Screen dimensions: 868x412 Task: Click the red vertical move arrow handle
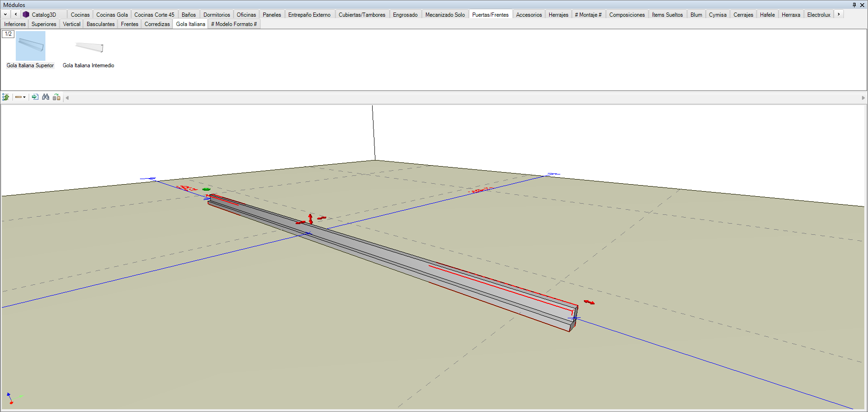tap(310, 219)
